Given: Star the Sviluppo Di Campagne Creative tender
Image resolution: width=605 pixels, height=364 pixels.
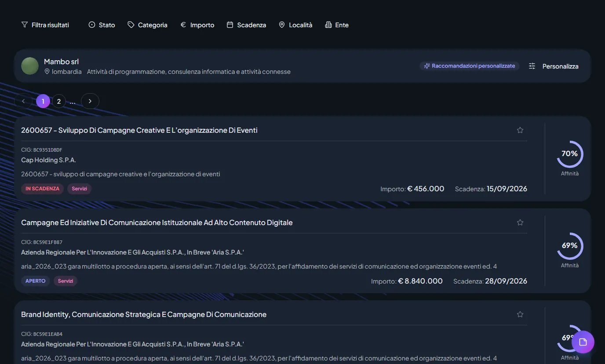Looking at the screenshot, I should tap(520, 130).
